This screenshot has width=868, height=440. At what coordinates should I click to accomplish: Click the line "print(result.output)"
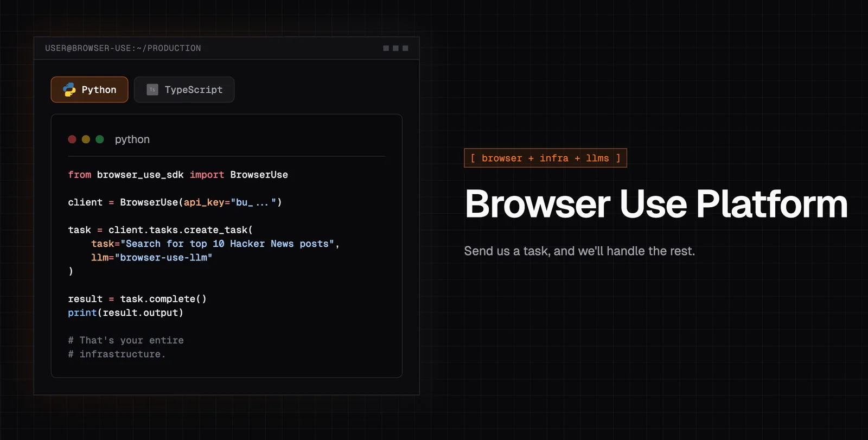pos(126,313)
